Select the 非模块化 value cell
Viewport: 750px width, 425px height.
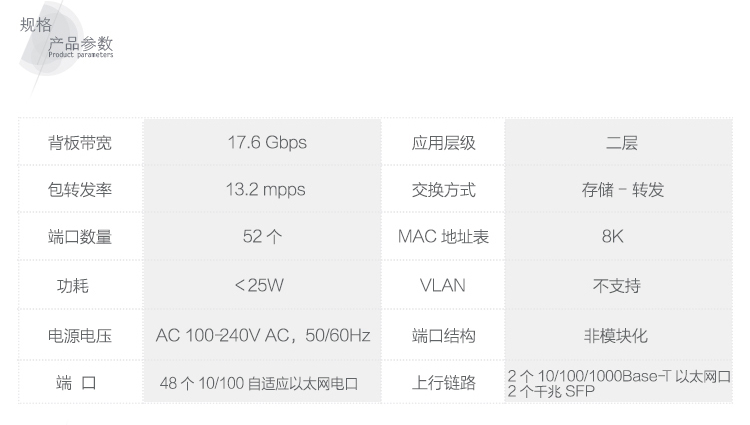pyautogui.click(x=621, y=336)
